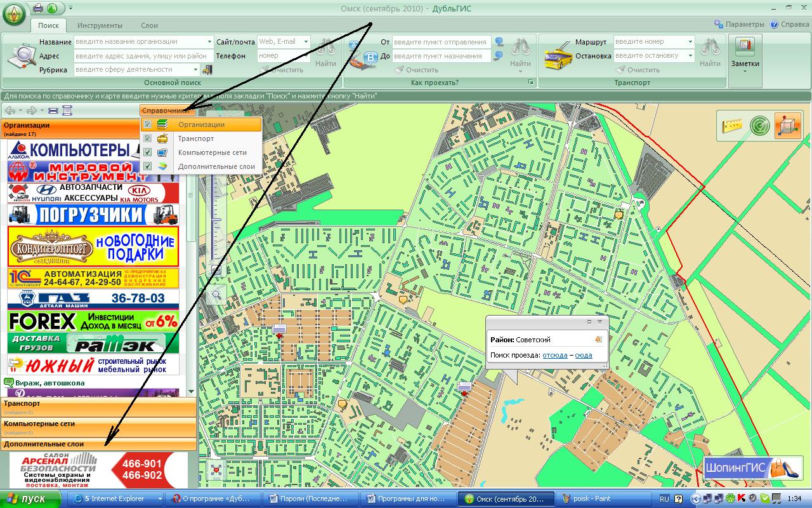The image size is (812, 508).
Task: Open the Остановка dropdown arrow
Action: (x=691, y=56)
